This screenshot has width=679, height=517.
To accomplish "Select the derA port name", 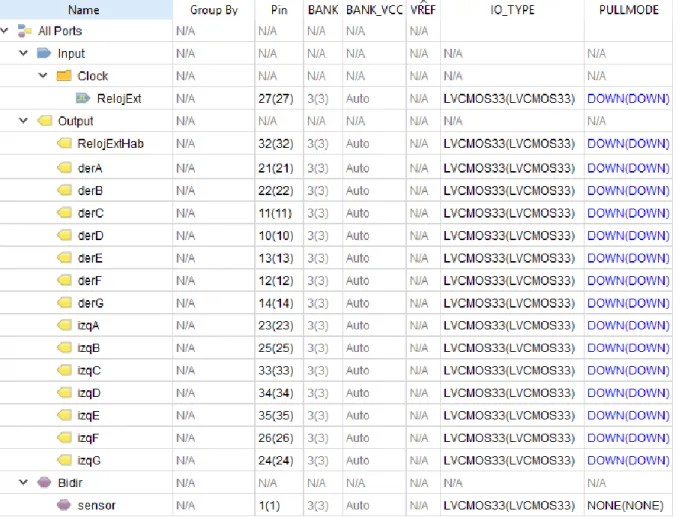I will coord(90,168).
